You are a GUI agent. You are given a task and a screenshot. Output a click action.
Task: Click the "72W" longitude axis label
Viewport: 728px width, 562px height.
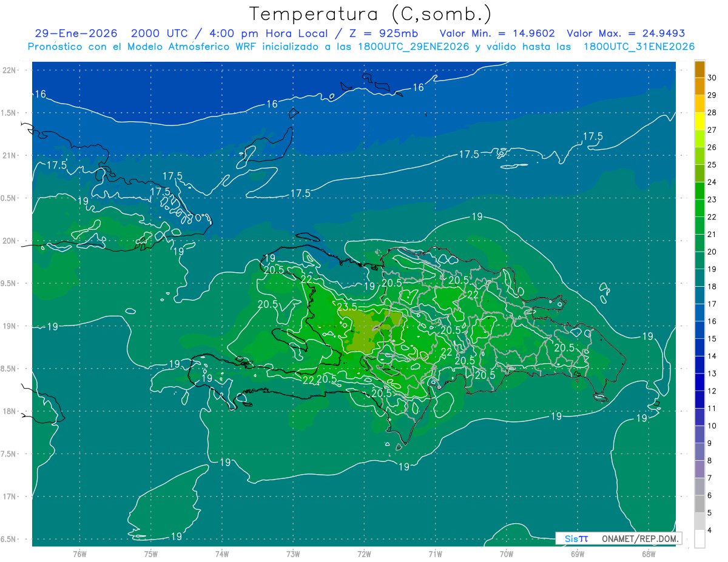pyautogui.click(x=364, y=554)
